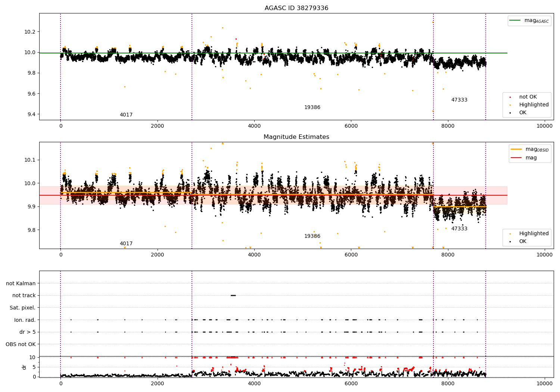This screenshot has width=560, height=392.
Task: Click the 'not Kalman' axis label
Action: [x=21, y=283]
